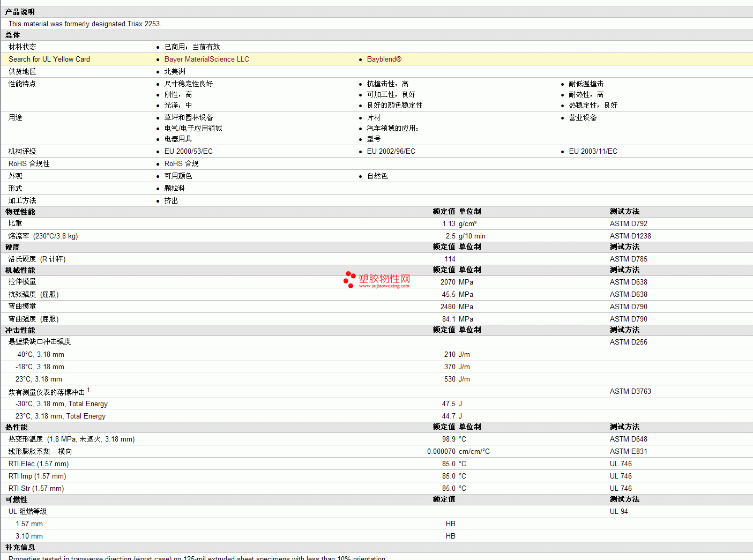Image resolution: width=753 pixels, height=560 pixels.
Task: Click the 机械性能 section header
Action: (20, 270)
